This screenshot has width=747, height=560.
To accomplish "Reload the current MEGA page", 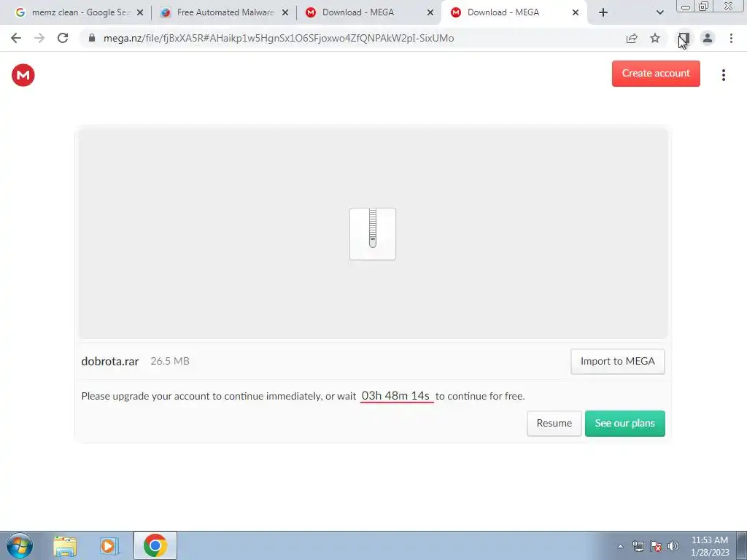I will point(63,38).
